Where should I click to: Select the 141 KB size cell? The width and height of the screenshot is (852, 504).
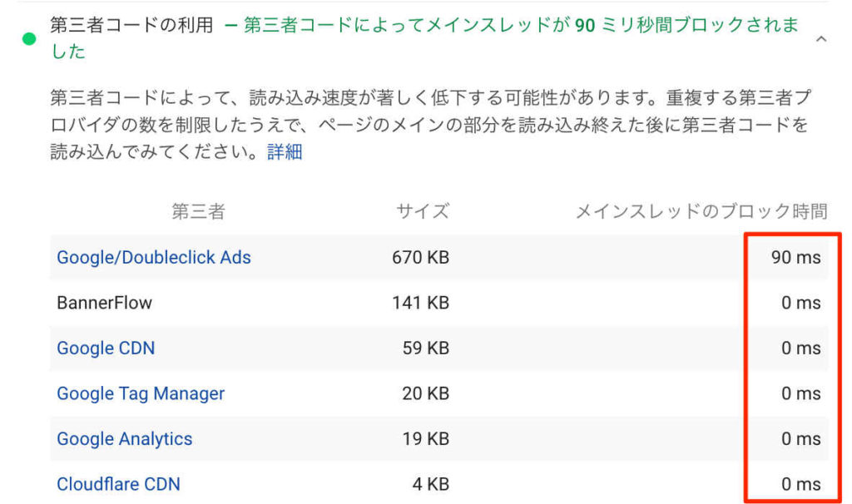(420, 303)
